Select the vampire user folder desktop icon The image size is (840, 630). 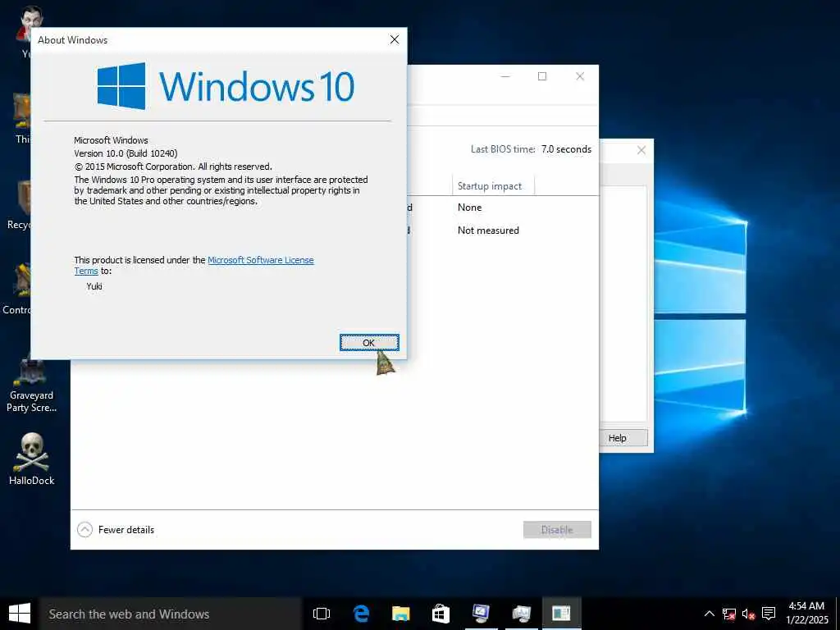click(x=24, y=30)
